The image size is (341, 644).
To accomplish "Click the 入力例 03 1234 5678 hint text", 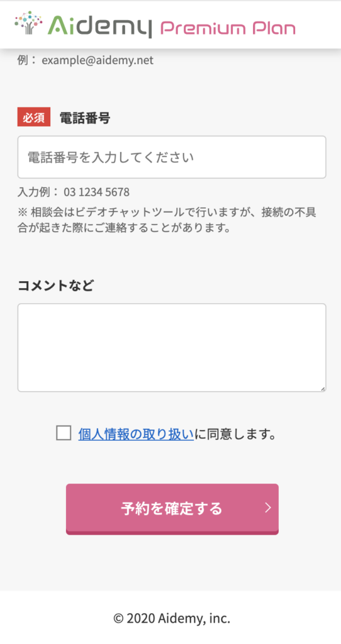I will 74,192.
